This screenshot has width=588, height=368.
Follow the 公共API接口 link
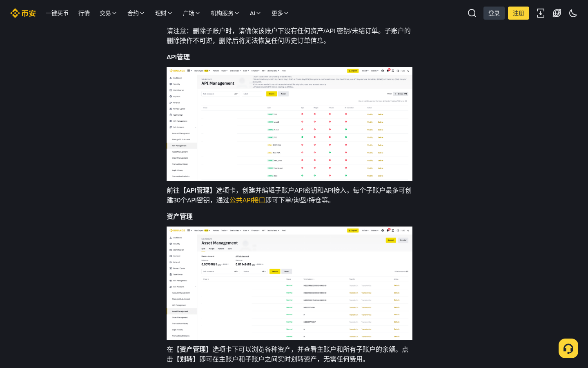point(247,200)
